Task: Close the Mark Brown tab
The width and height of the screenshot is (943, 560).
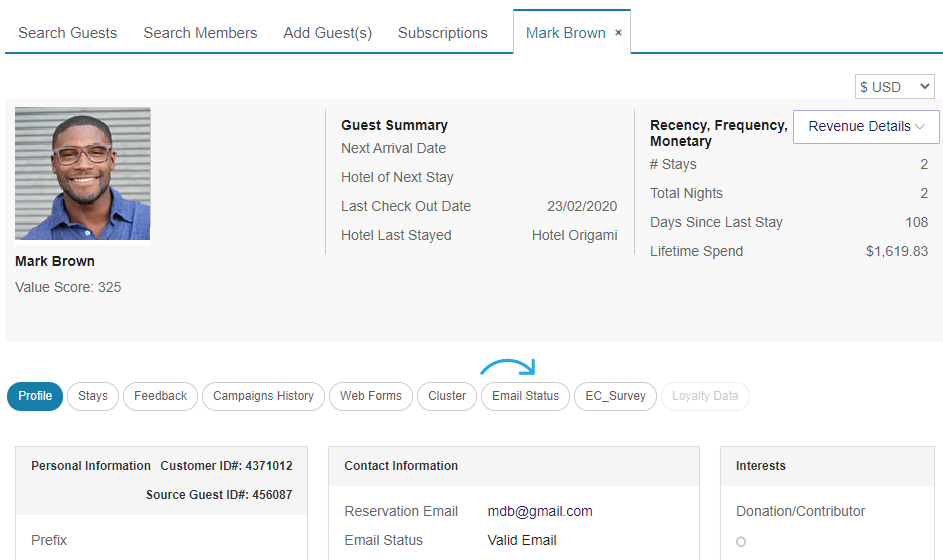Action: (x=618, y=33)
